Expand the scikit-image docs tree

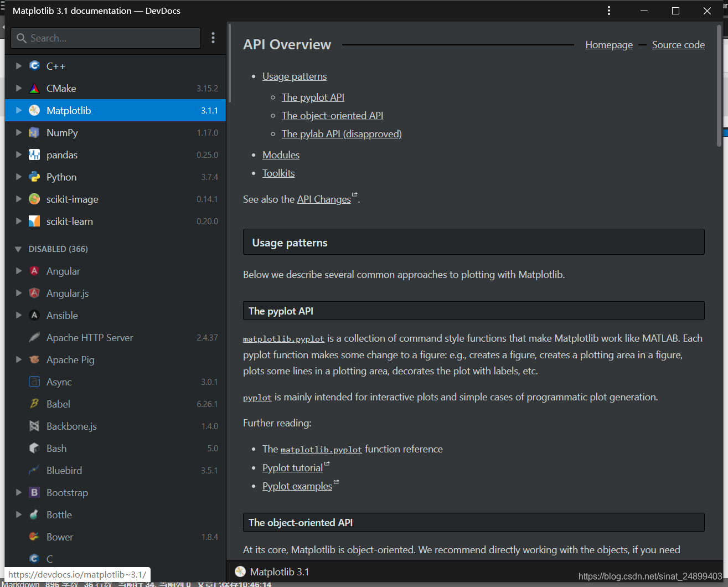click(x=19, y=199)
